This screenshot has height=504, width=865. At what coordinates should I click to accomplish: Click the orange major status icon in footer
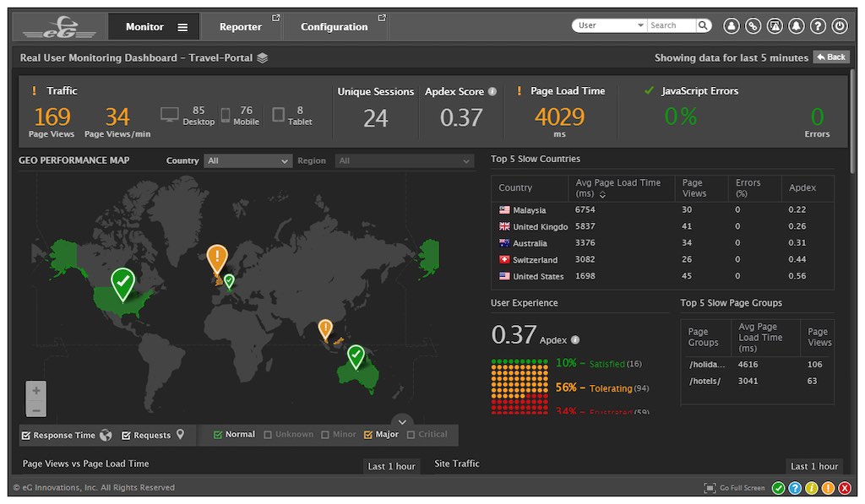pos(829,488)
